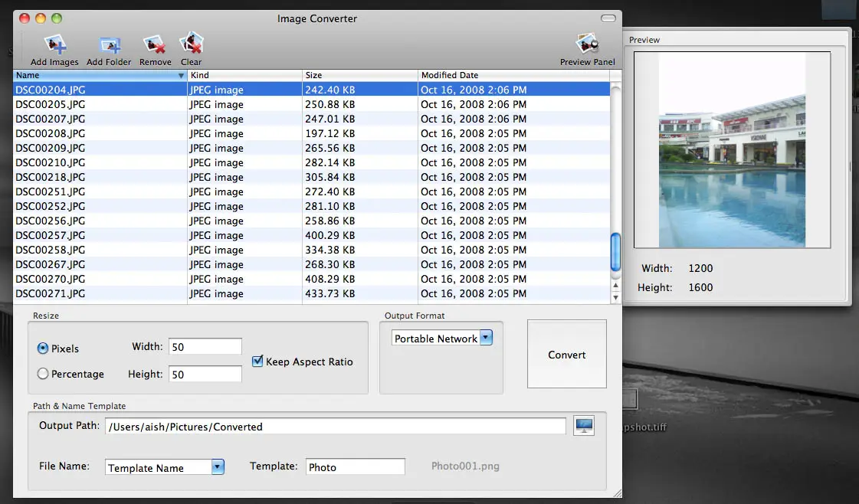Select the Percentage radio button
The width and height of the screenshot is (859, 504).
click(43, 374)
